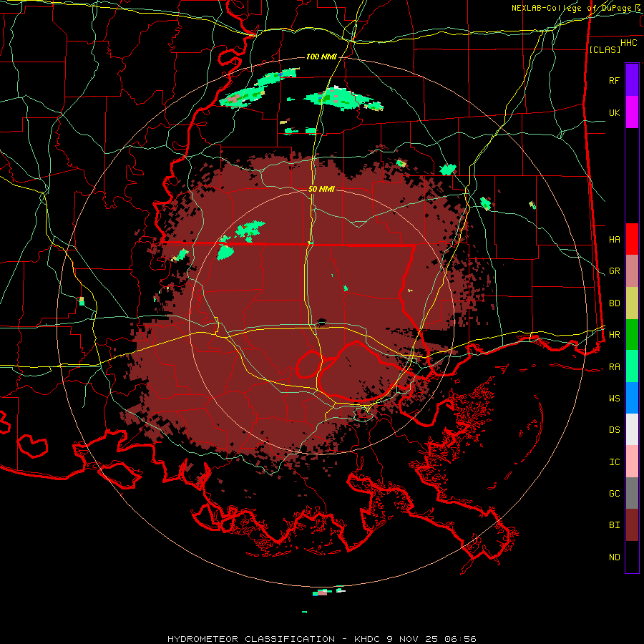Viewport: 644px width, 644px height.
Task: Click the BD yellow legend swatch
Action: coord(632,303)
